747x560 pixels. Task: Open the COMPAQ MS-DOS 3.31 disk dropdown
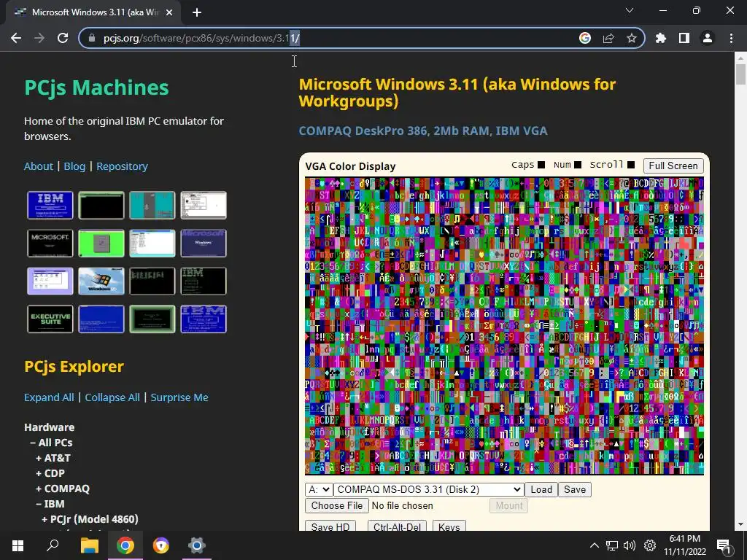click(x=429, y=489)
